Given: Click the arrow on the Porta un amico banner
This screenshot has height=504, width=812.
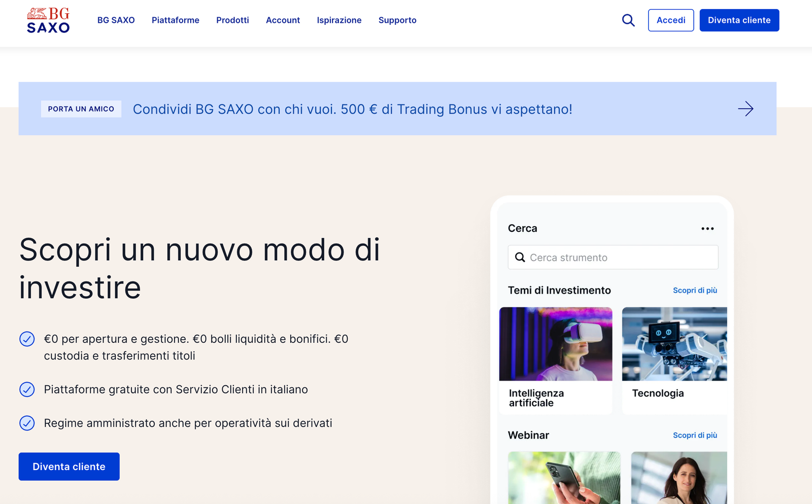Looking at the screenshot, I should point(746,109).
